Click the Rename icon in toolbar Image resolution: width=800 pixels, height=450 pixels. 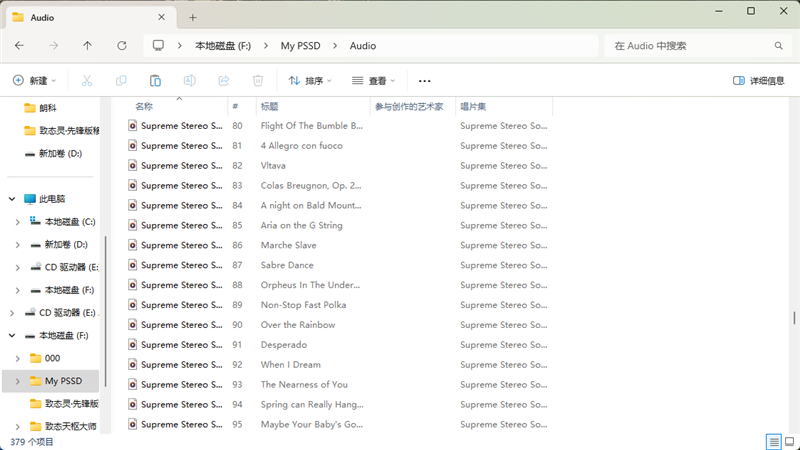click(x=189, y=80)
